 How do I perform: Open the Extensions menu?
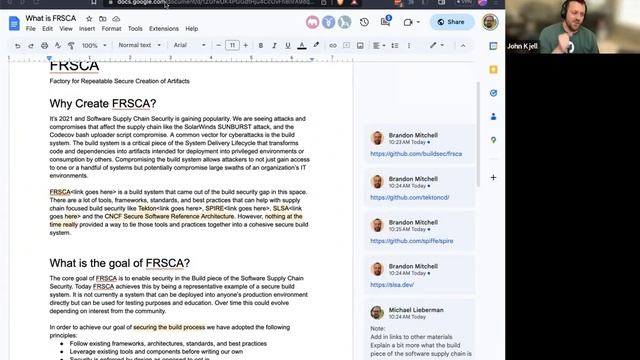pyautogui.click(x=164, y=29)
